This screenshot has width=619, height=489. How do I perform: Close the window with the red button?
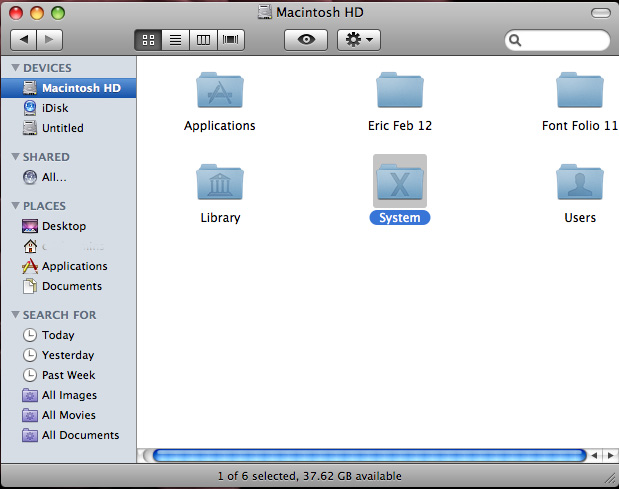[x=16, y=13]
